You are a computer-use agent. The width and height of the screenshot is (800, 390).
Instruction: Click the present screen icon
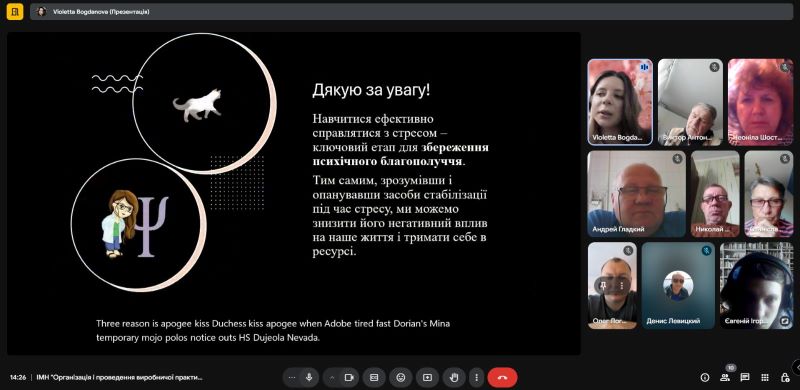click(428, 377)
